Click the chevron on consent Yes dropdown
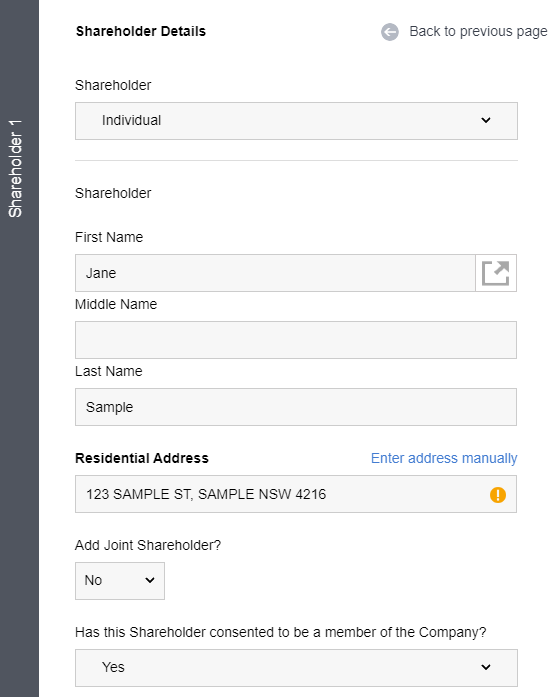553x697 pixels. (x=486, y=667)
